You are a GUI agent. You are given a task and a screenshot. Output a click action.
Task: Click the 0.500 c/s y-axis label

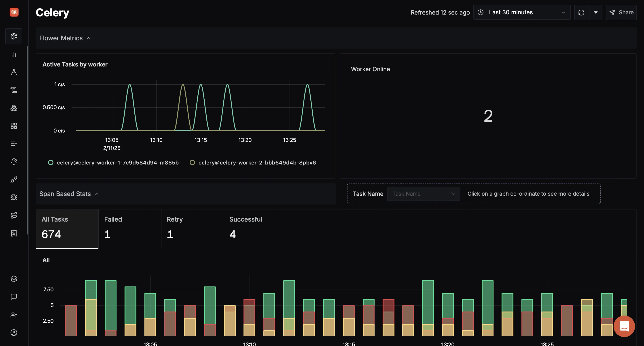pos(53,107)
